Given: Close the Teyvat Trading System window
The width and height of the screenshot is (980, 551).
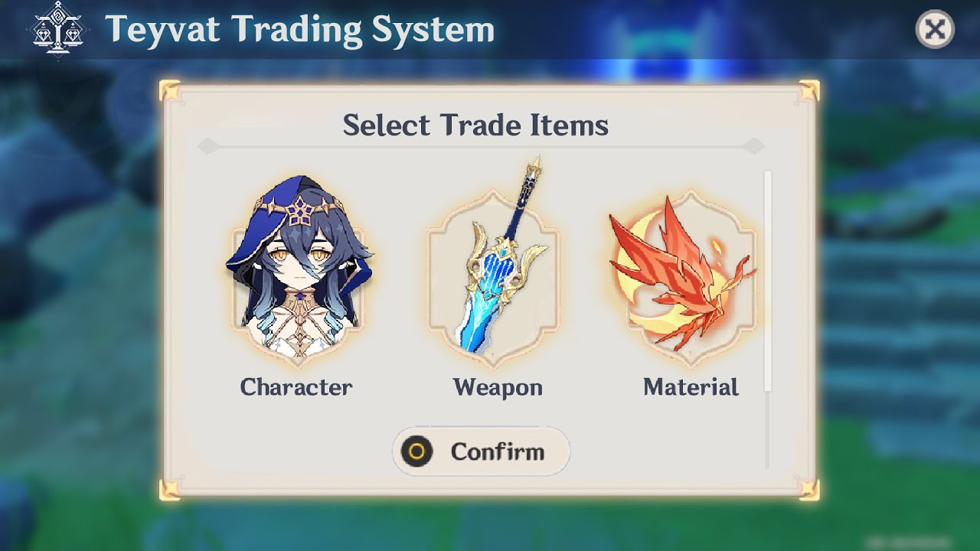Looking at the screenshot, I should [935, 30].
